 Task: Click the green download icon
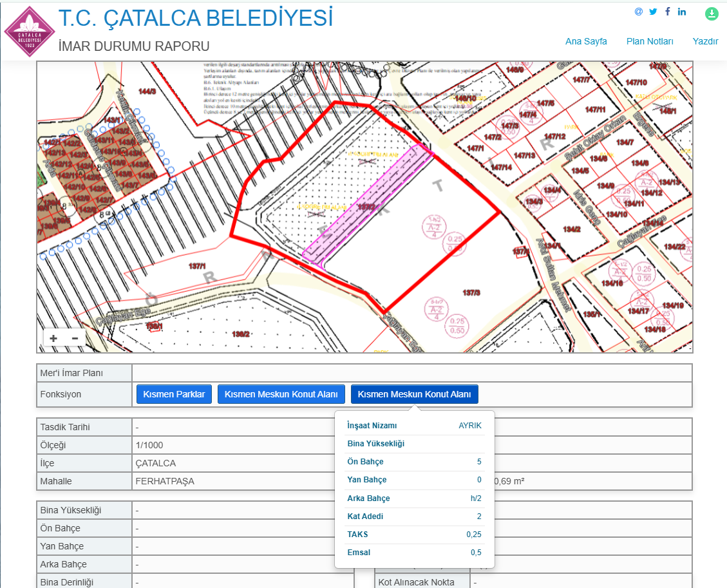pos(712,14)
